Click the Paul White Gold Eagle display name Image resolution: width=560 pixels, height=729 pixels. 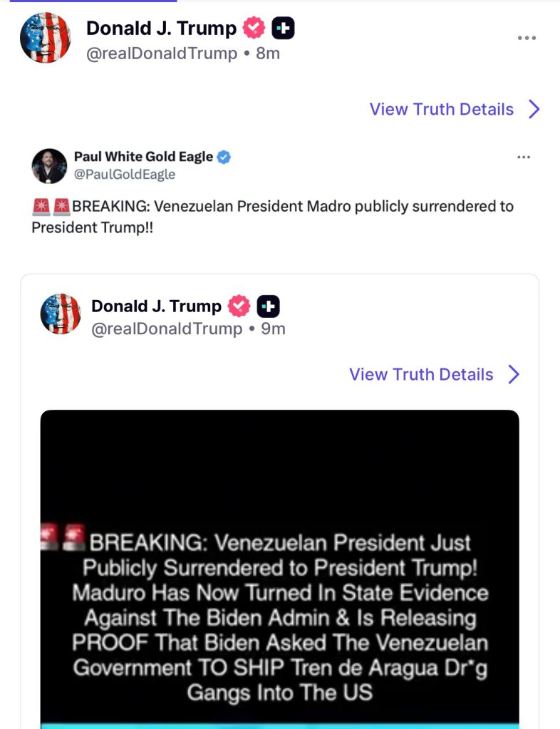143,157
